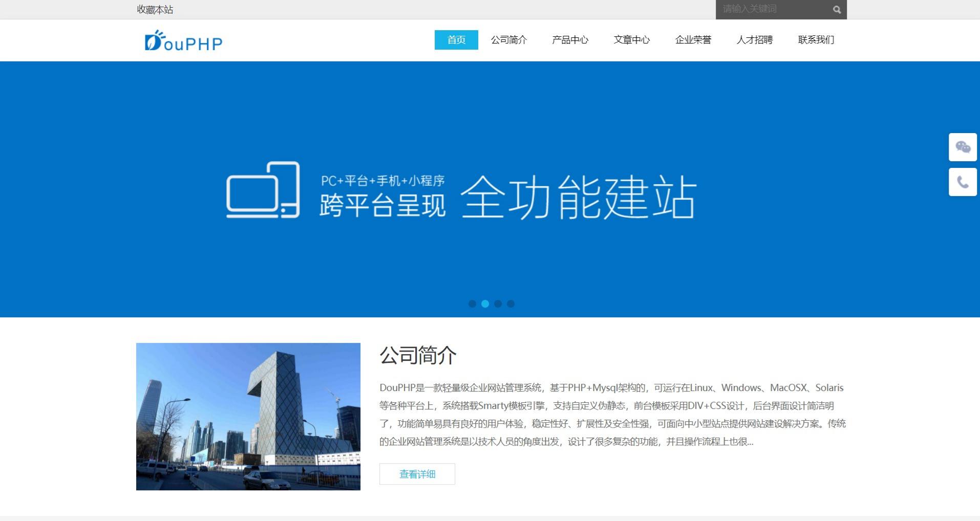980x521 pixels.
Task: Click the search magnifier icon
Action: coord(836,9)
